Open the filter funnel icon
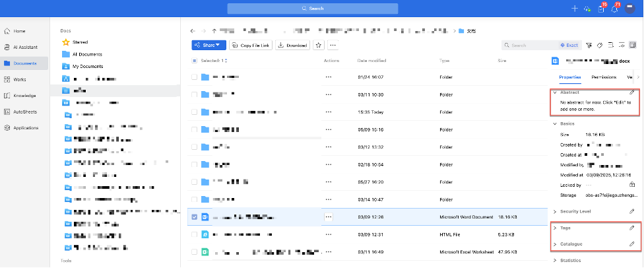 [589, 46]
